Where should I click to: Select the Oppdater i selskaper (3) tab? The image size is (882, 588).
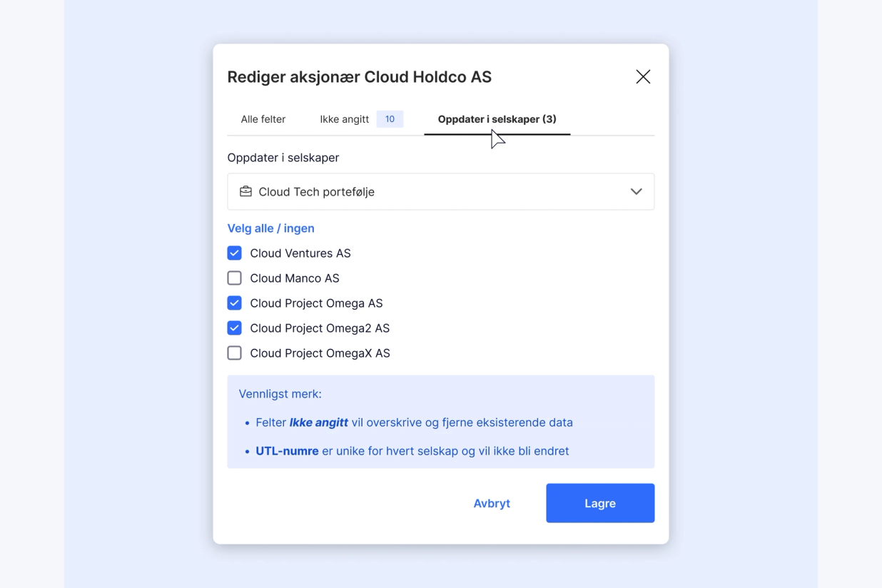[497, 119]
